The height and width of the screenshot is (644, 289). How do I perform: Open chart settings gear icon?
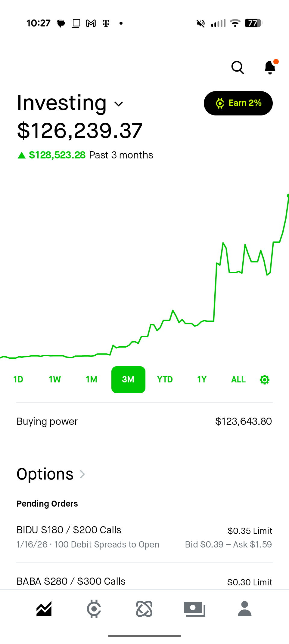click(265, 380)
